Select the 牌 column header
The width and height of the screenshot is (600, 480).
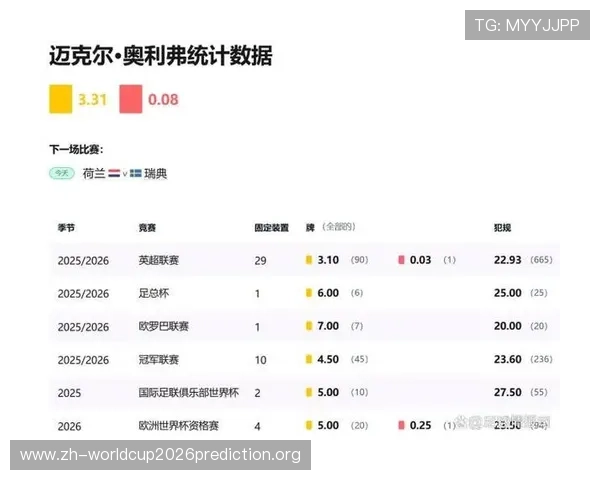click(x=310, y=228)
